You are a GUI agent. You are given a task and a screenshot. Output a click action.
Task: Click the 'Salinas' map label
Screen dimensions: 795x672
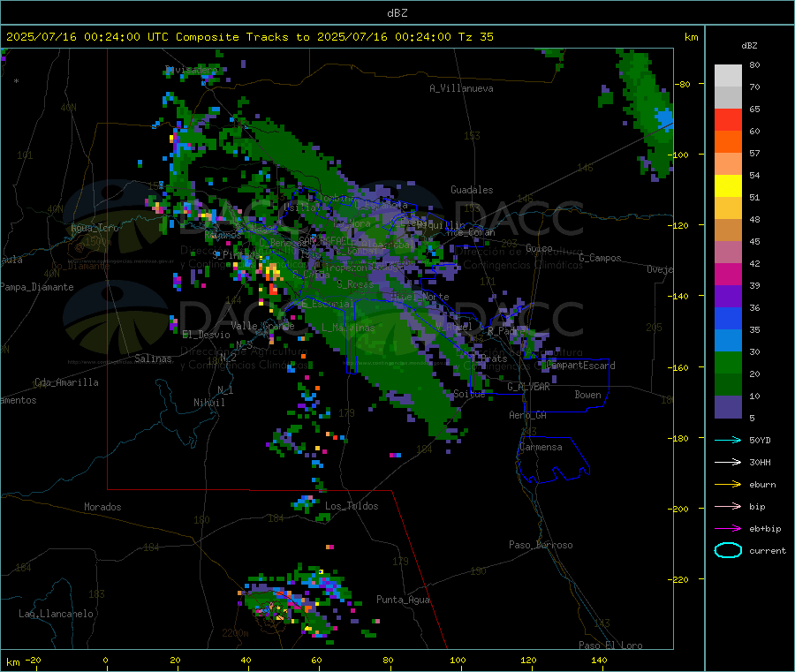click(153, 359)
